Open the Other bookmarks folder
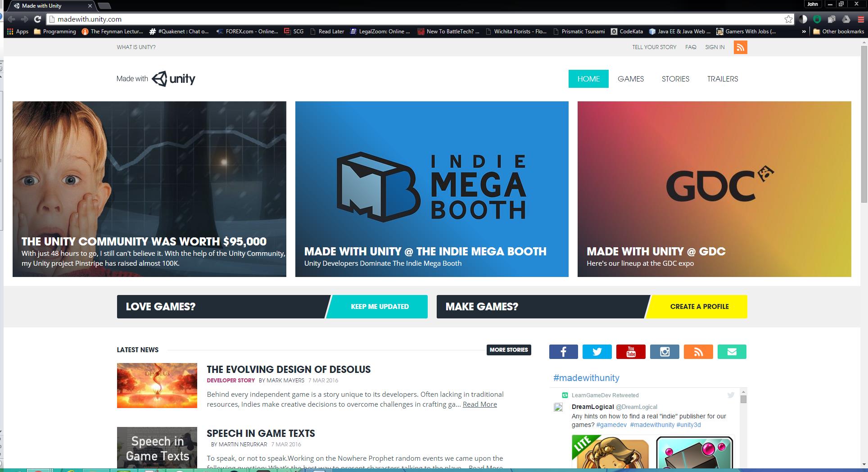The height and width of the screenshot is (472, 868). pos(839,32)
